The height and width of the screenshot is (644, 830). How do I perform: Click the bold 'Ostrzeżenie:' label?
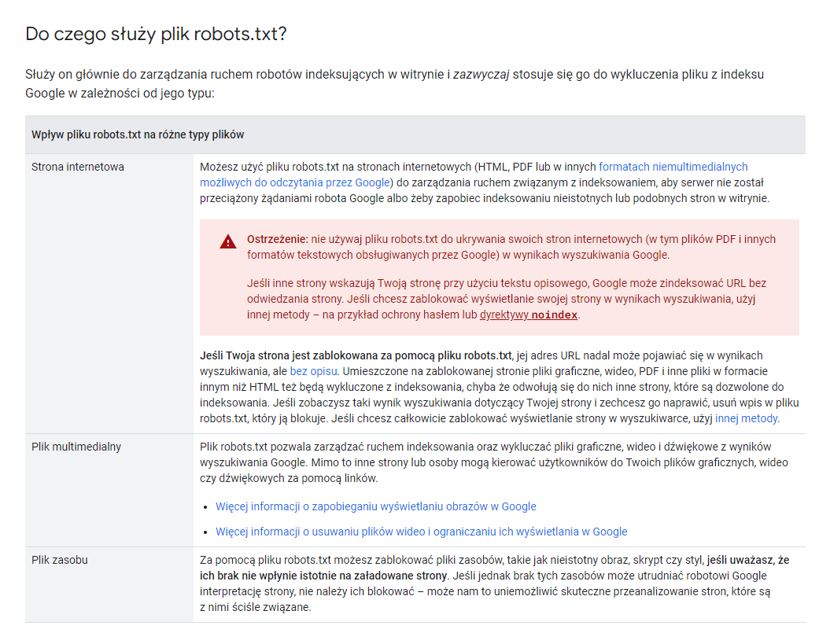[277, 239]
